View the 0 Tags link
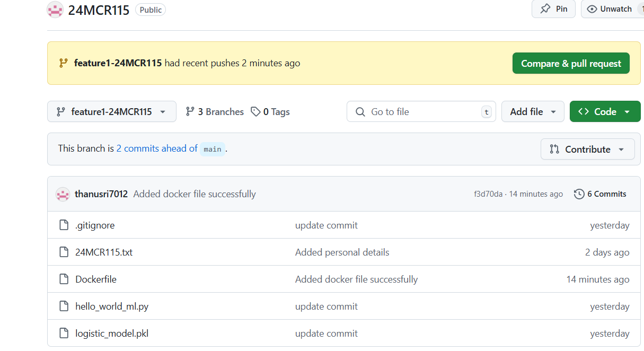 point(270,112)
